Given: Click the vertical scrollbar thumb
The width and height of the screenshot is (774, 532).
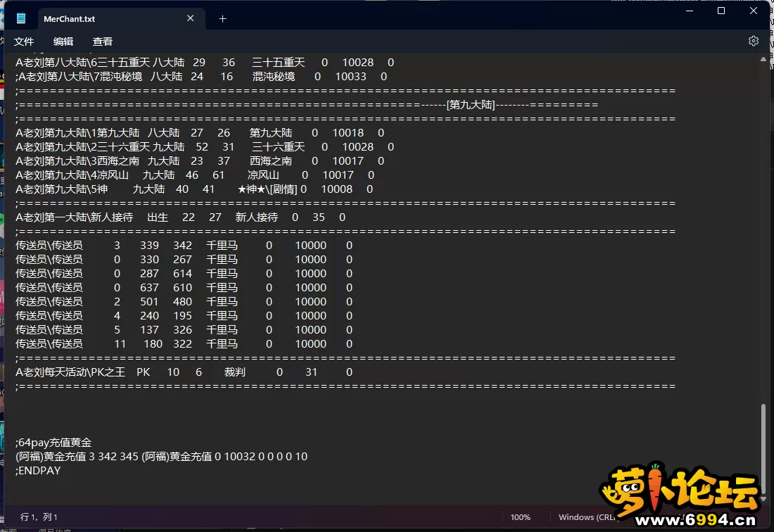Looking at the screenshot, I should (x=763, y=448).
